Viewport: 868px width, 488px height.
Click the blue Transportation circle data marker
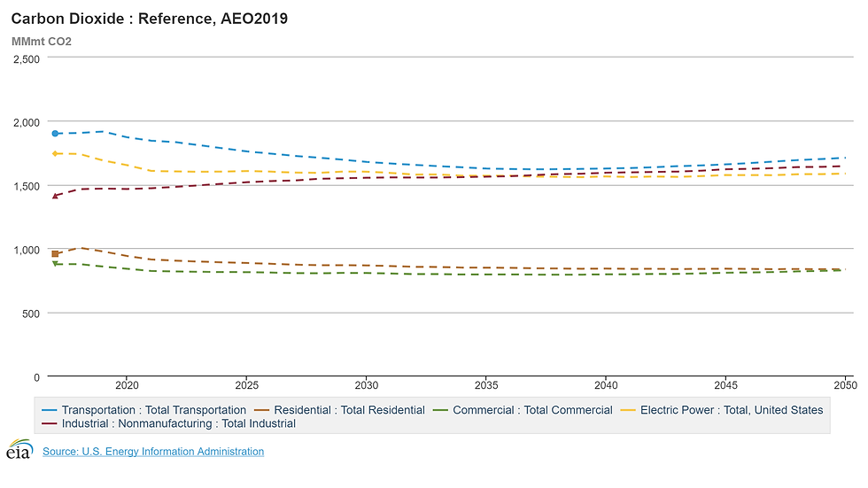55,134
